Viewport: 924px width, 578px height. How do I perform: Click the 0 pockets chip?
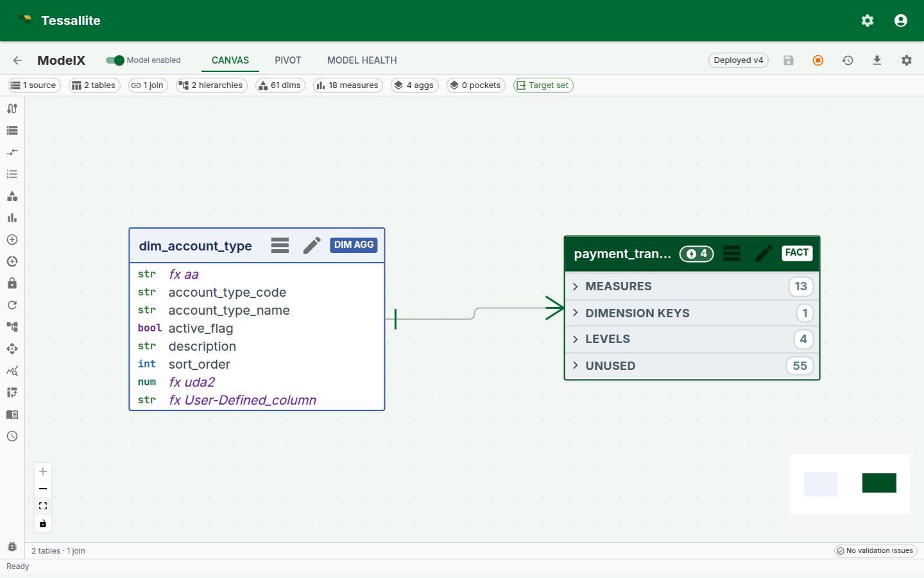pyautogui.click(x=476, y=85)
